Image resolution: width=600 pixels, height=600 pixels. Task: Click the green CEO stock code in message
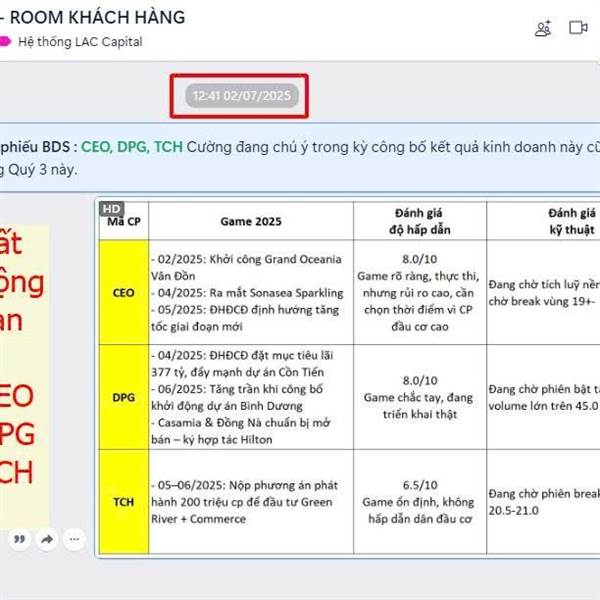97,147
